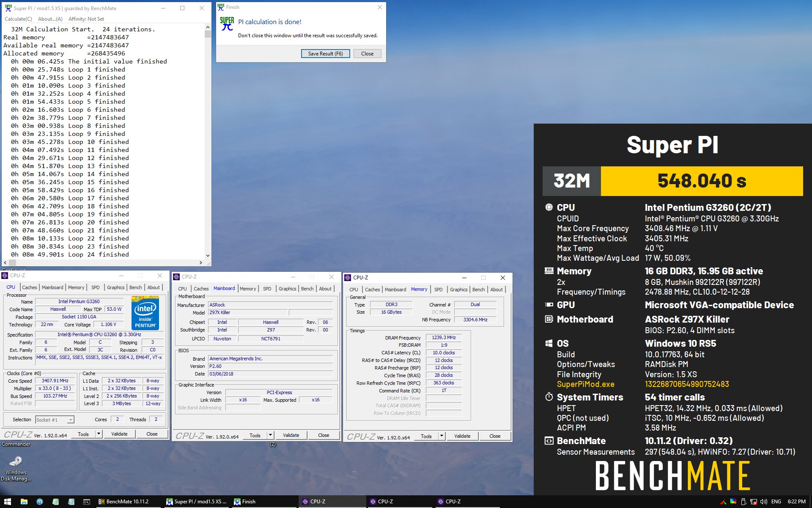Click Close button in CPU-Z CPU window
The width and height of the screenshot is (812, 508).
152,434
